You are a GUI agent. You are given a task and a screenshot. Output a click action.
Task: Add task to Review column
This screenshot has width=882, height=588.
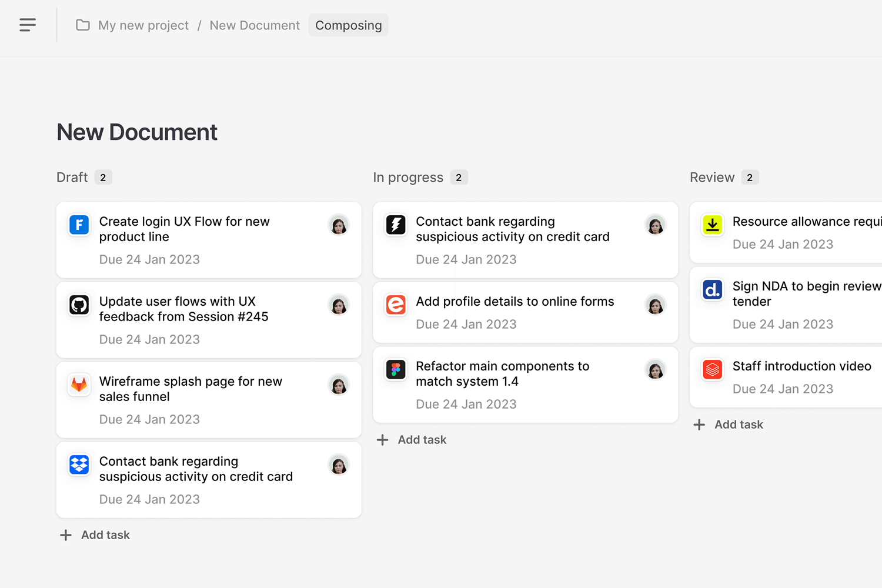[728, 425]
